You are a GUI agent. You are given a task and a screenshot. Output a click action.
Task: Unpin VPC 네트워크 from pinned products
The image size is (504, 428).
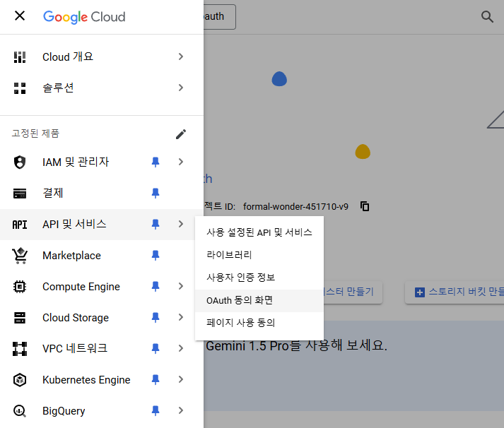[x=156, y=349]
